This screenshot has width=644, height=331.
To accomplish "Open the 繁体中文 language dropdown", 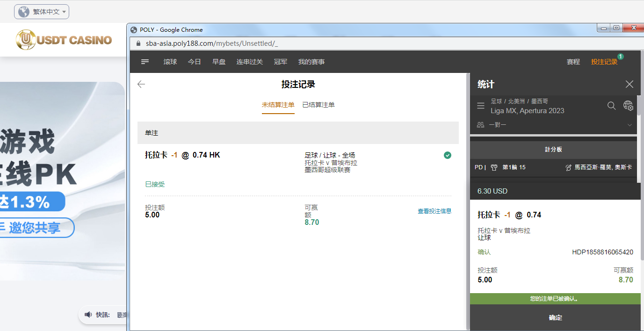I will [42, 12].
